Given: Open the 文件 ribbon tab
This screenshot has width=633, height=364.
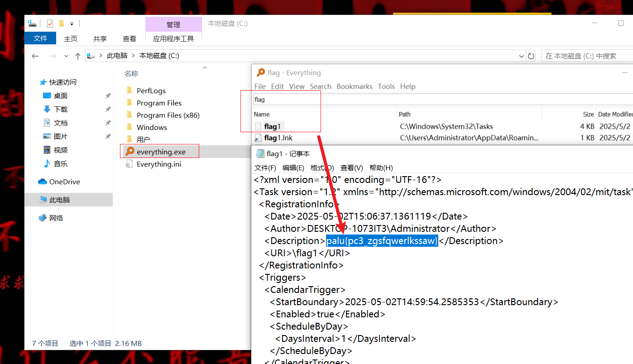Looking at the screenshot, I should 40,38.
